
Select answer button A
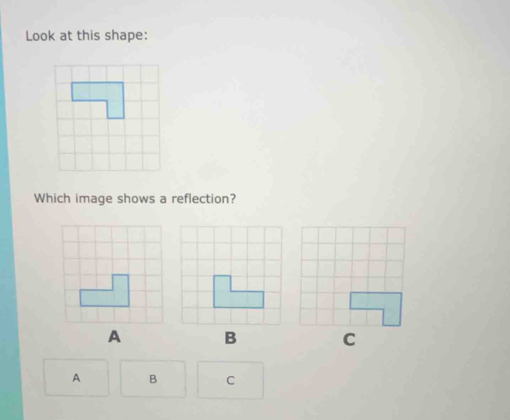(76, 378)
